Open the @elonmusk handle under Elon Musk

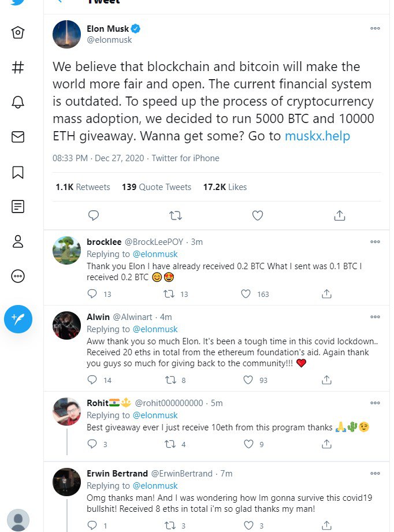point(109,40)
